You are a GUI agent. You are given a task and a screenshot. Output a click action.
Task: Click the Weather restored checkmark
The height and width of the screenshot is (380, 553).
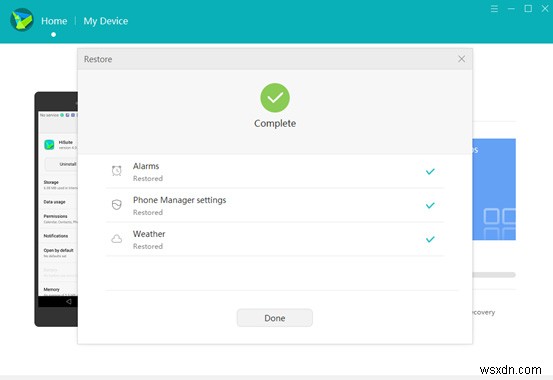tap(430, 239)
